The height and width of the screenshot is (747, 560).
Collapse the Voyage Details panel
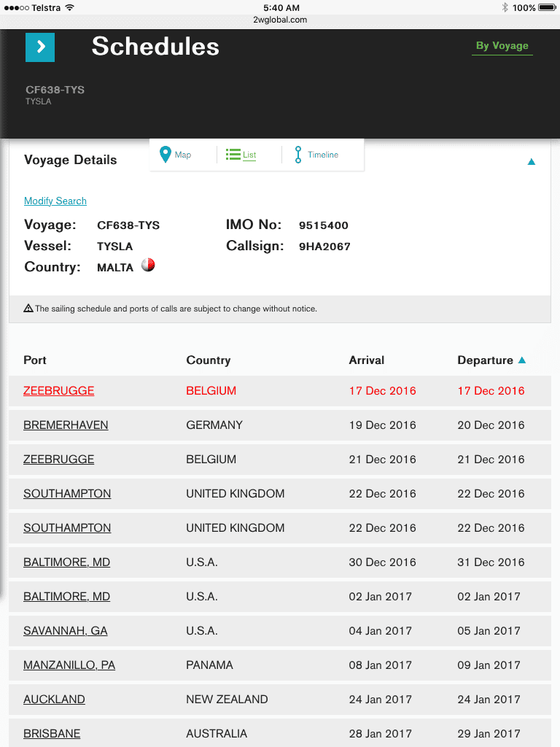click(532, 162)
